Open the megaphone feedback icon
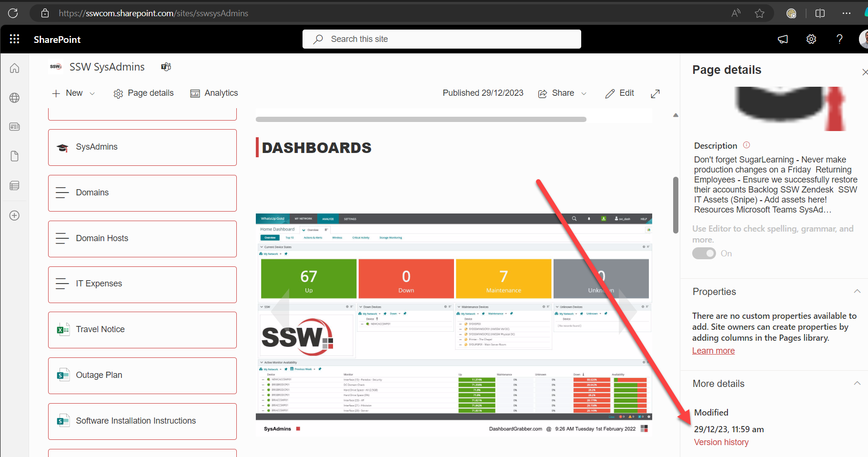The image size is (868, 457). coord(783,39)
